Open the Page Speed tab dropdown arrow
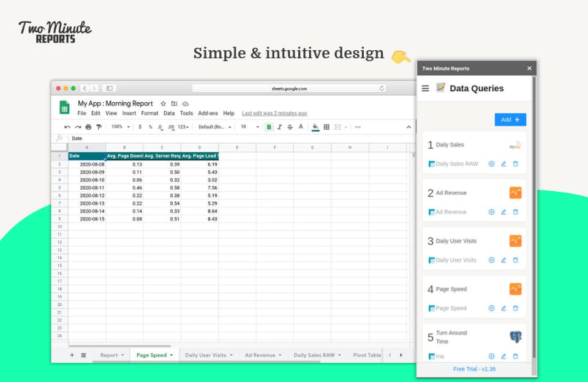 pos(171,355)
